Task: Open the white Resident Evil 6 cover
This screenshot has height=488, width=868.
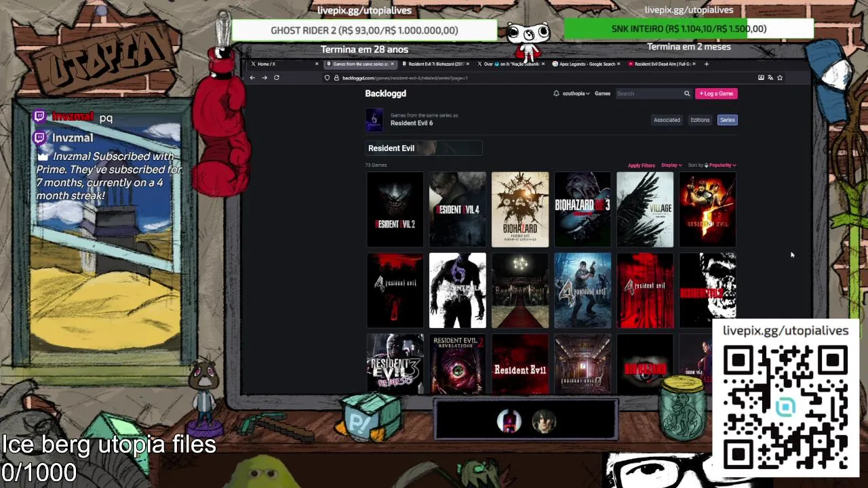Action: (458, 290)
